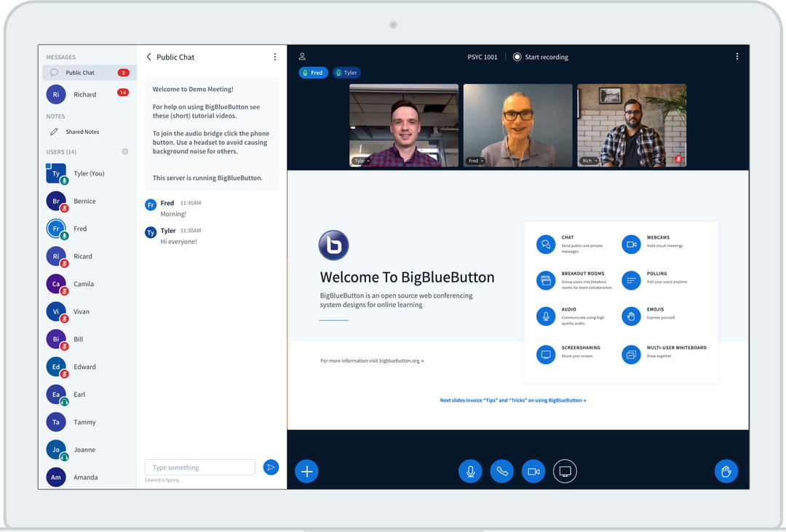The width and height of the screenshot is (786, 532).
Task: Click the Emojis feature icon
Action: pyautogui.click(x=631, y=317)
